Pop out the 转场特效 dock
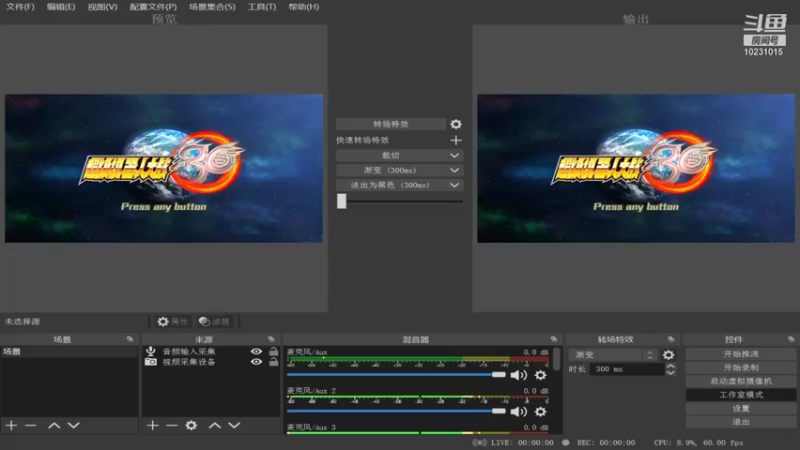The image size is (800, 450). click(x=670, y=339)
